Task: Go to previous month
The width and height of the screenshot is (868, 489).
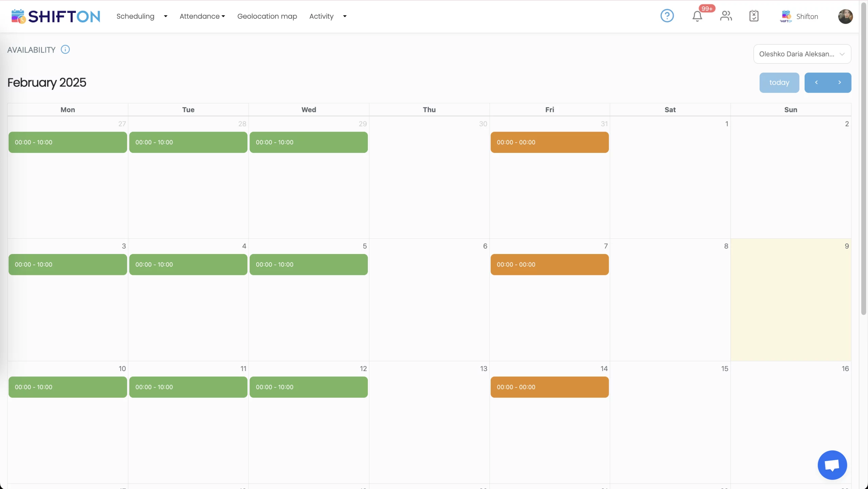Action: (x=816, y=82)
